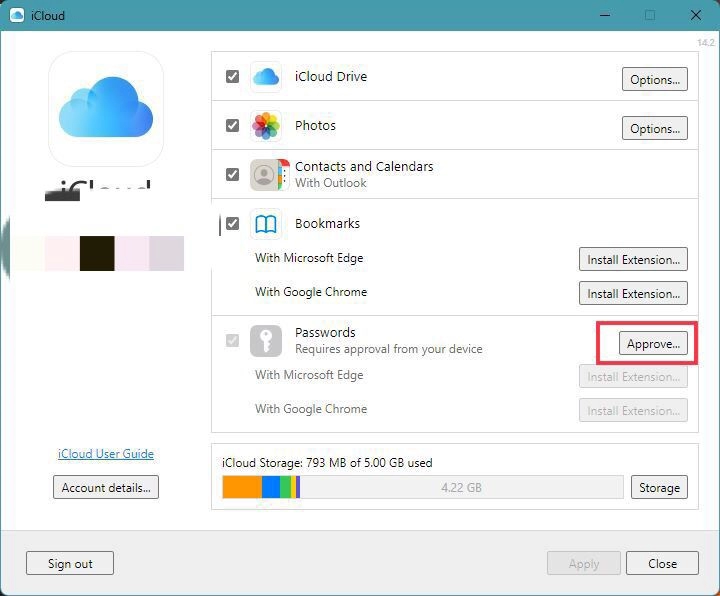Uncheck the Photos checkbox
The width and height of the screenshot is (720, 596).
coord(232,125)
